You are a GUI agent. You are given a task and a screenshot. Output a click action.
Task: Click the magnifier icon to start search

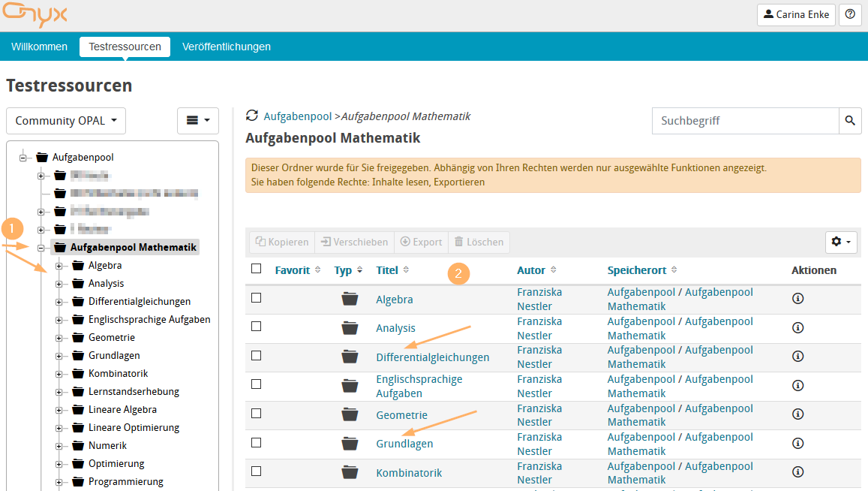849,120
